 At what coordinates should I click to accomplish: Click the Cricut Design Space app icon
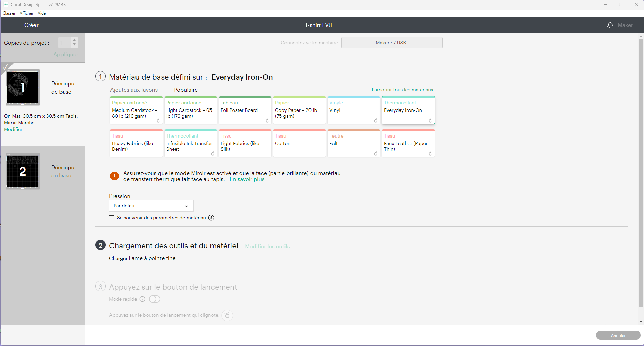6,4
